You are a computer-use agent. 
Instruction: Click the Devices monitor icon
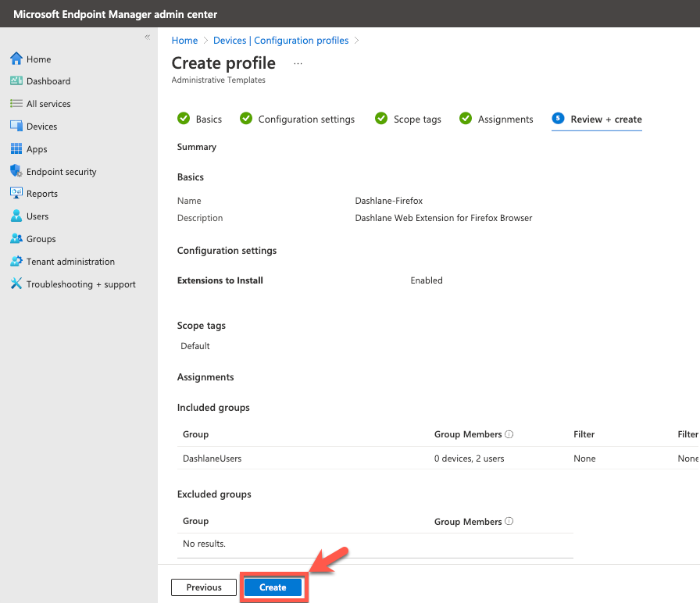tap(16, 127)
